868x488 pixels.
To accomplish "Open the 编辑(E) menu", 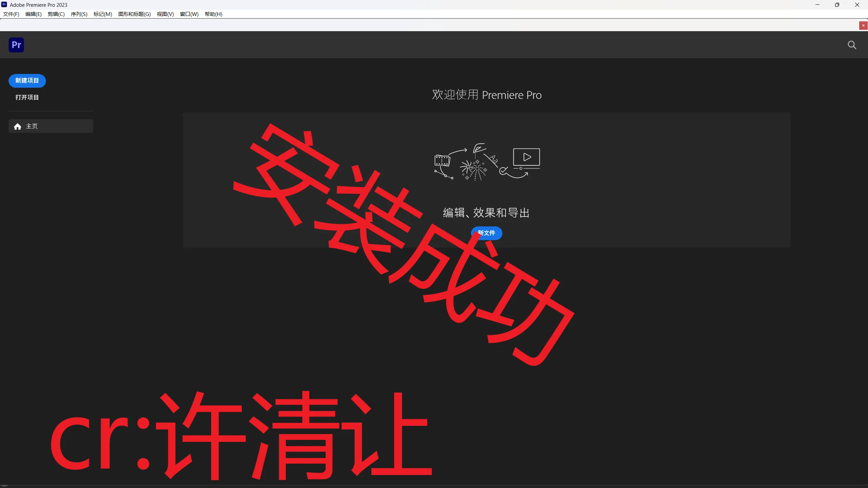I will coord(34,14).
